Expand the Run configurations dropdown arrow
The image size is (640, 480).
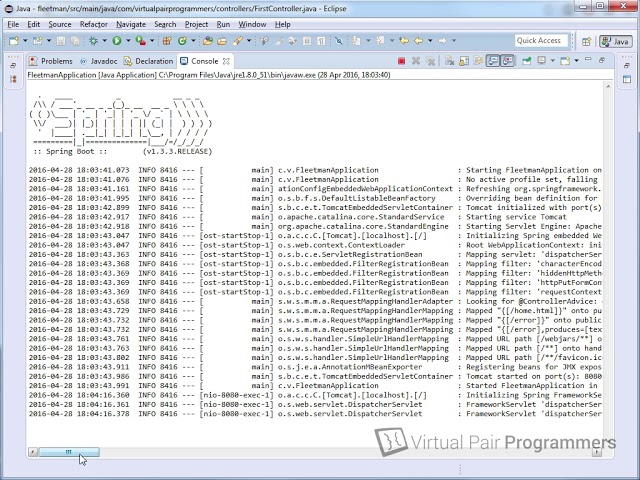[128, 40]
